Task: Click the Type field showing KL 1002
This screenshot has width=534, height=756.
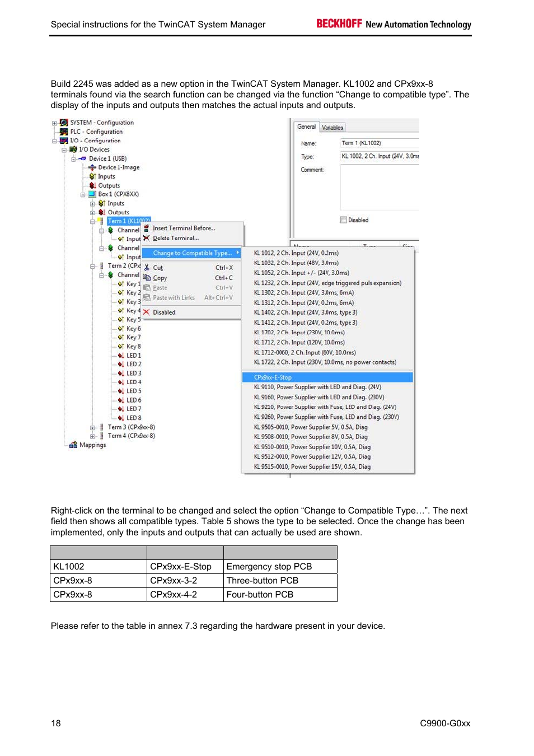Action: (380, 156)
